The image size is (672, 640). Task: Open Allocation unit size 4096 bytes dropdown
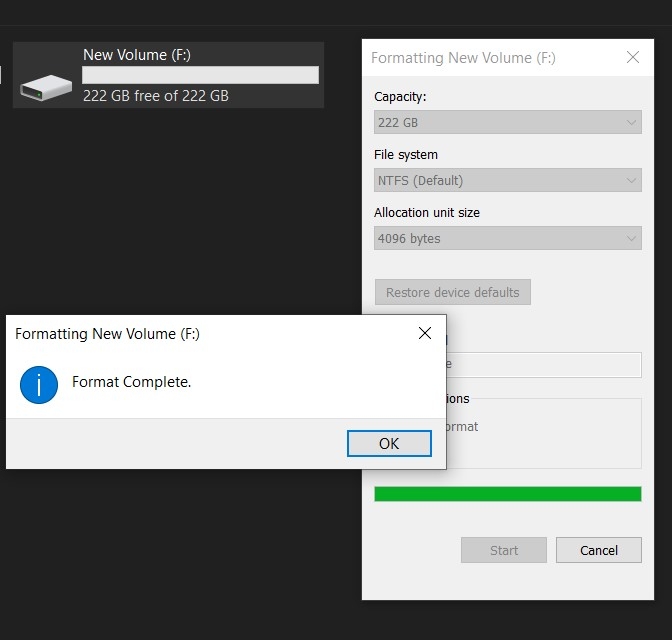point(507,238)
